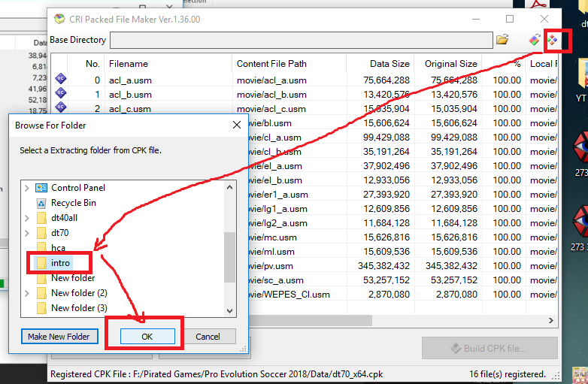Select 'New folder' tree item text
This screenshot has width=588, height=384.
click(73, 278)
